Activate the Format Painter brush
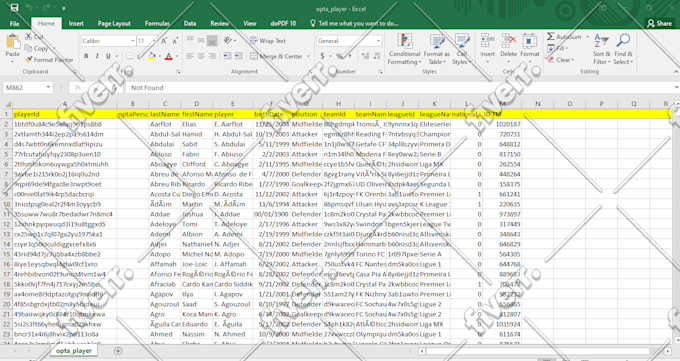This screenshot has width=680, height=361. (x=29, y=59)
